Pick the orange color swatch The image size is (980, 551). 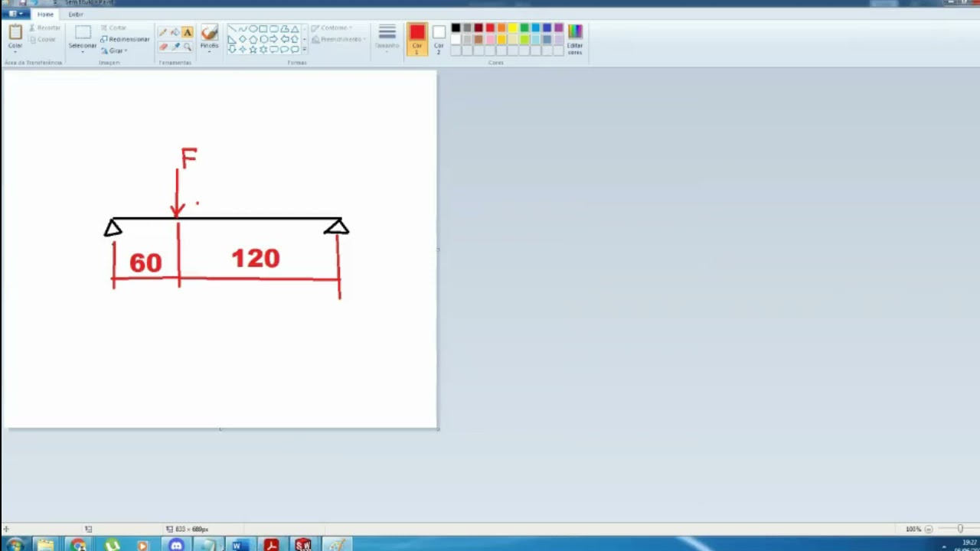tap(501, 28)
